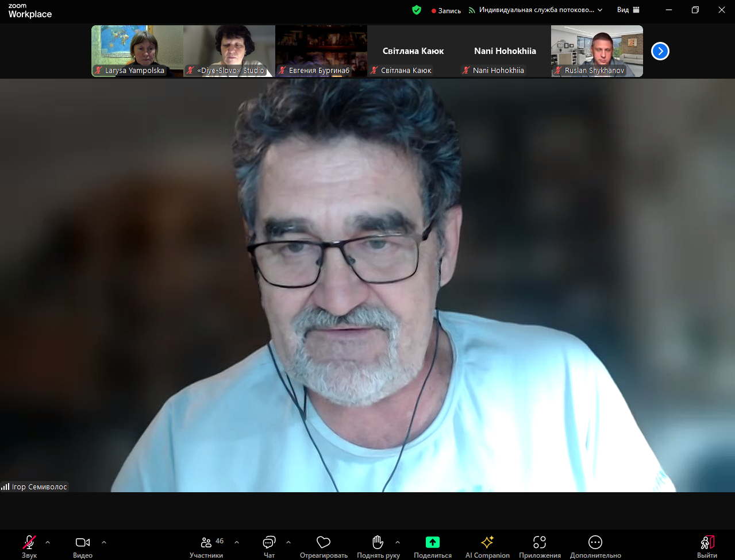This screenshot has height=560, width=735.
Task: Select «Diye-Slovo» Studio video thumbnail
Action: 229,51
